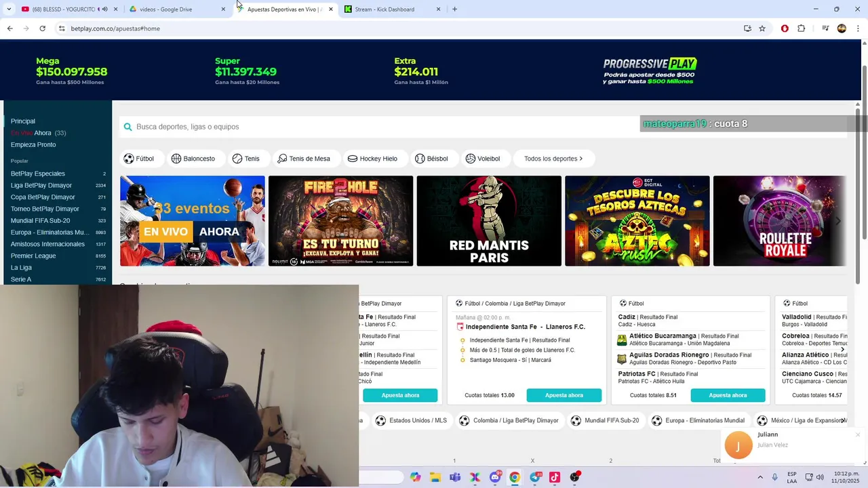Open Colombia / Liga BetPlay Dimayor chip
This screenshot has height=488, width=868.
coord(509,420)
